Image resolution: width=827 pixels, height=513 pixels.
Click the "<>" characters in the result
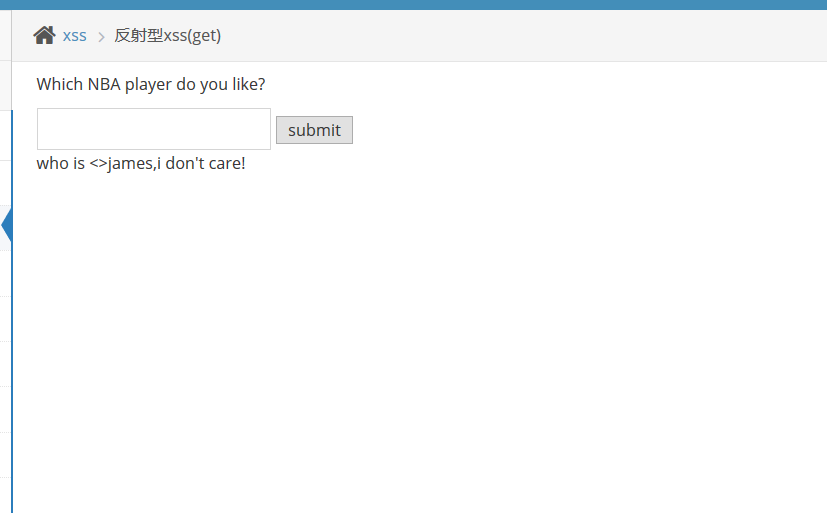coord(98,163)
